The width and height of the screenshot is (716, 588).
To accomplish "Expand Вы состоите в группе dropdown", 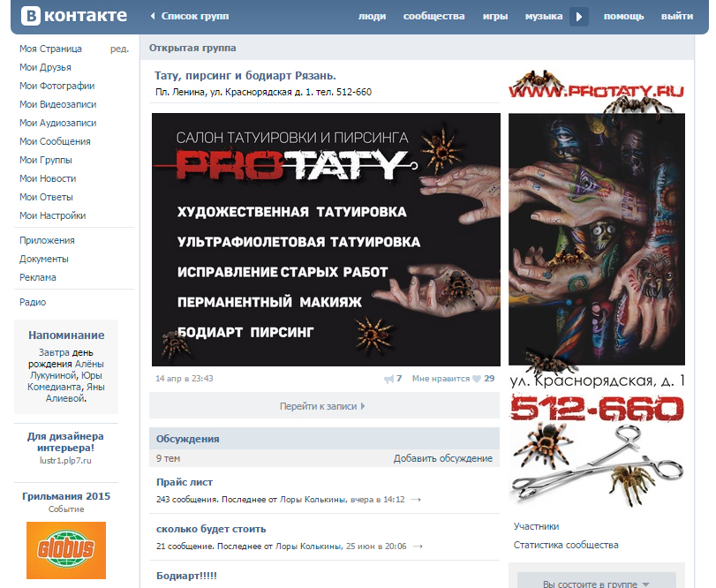I will pyautogui.click(x=596, y=582).
